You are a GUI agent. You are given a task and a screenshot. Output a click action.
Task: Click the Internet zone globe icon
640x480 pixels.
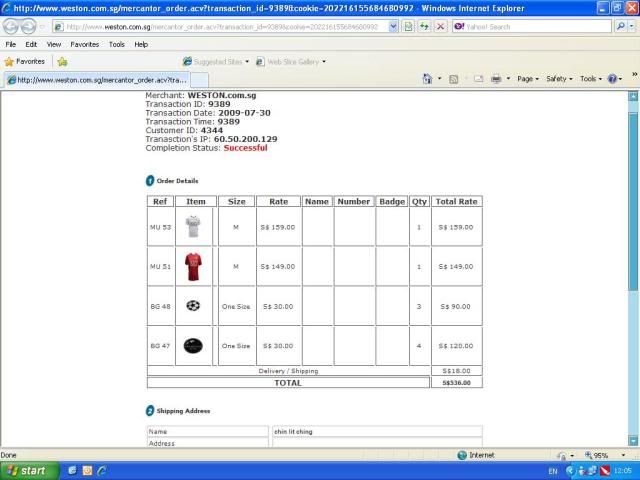pos(462,455)
